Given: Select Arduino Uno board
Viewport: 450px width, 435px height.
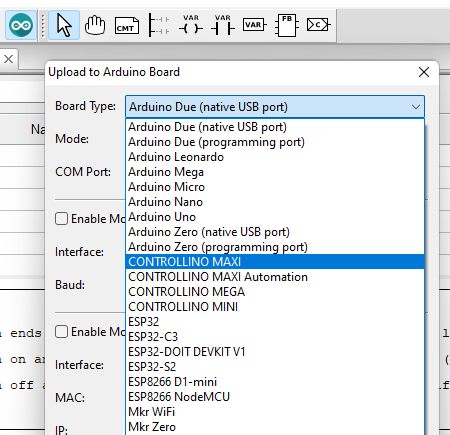Looking at the screenshot, I should 275,217.
